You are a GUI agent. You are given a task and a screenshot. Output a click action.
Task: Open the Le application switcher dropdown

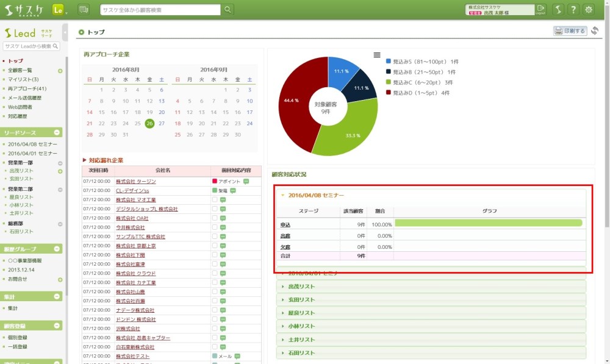(x=59, y=10)
